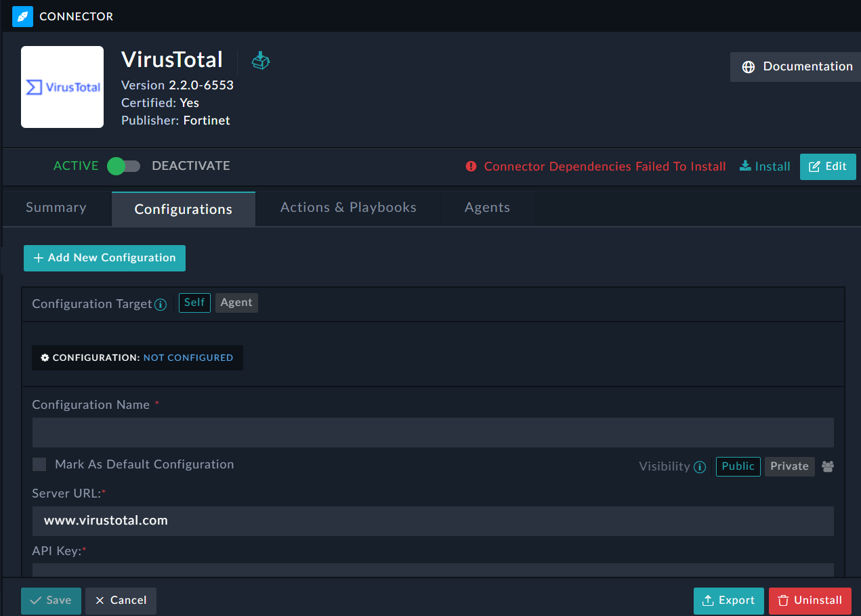Uninstall the VirusTotal connector

click(810, 600)
